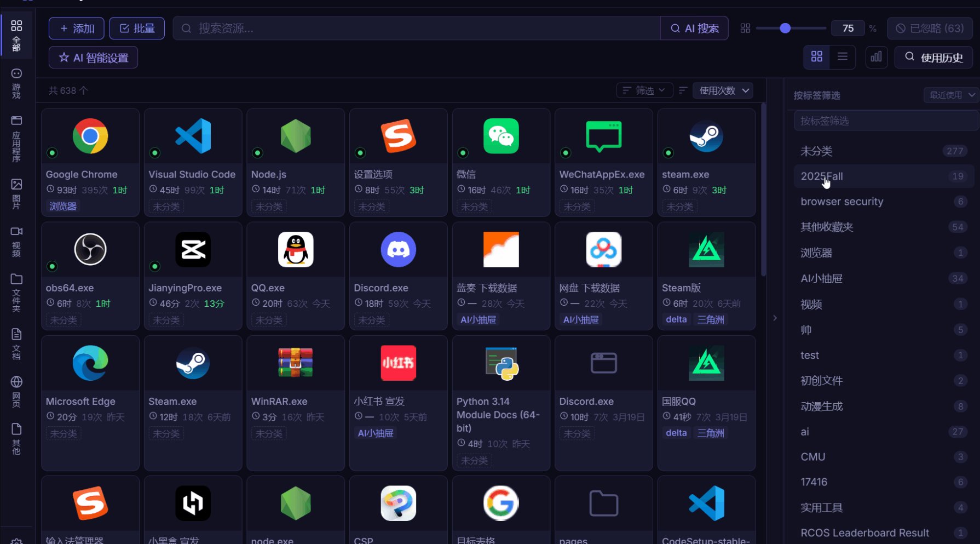Click the 搜索资源 search field
The width and height of the screenshot is (980, 544).
[417, 28]
